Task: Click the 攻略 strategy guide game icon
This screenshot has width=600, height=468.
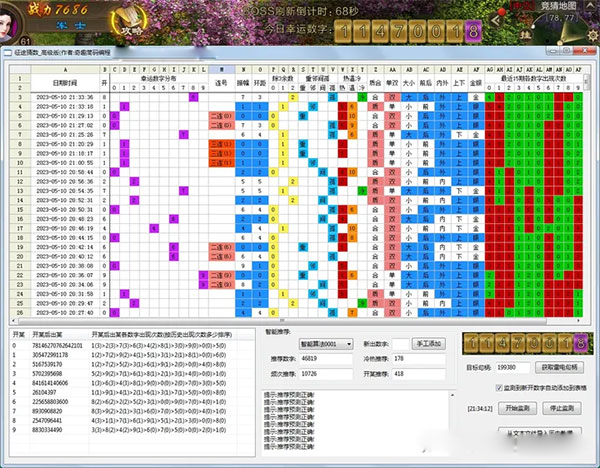Action: point(131,20)
